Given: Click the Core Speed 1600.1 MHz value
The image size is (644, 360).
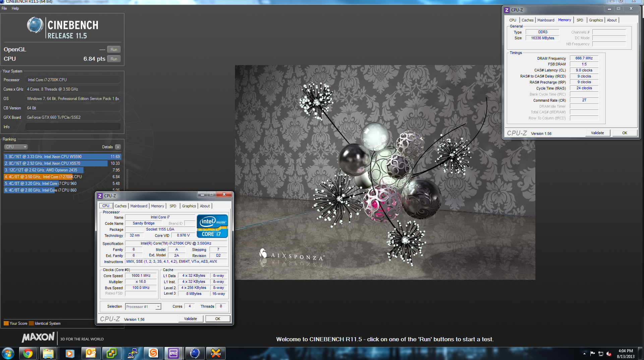Looking at the screenshot, I should (141, 276).
